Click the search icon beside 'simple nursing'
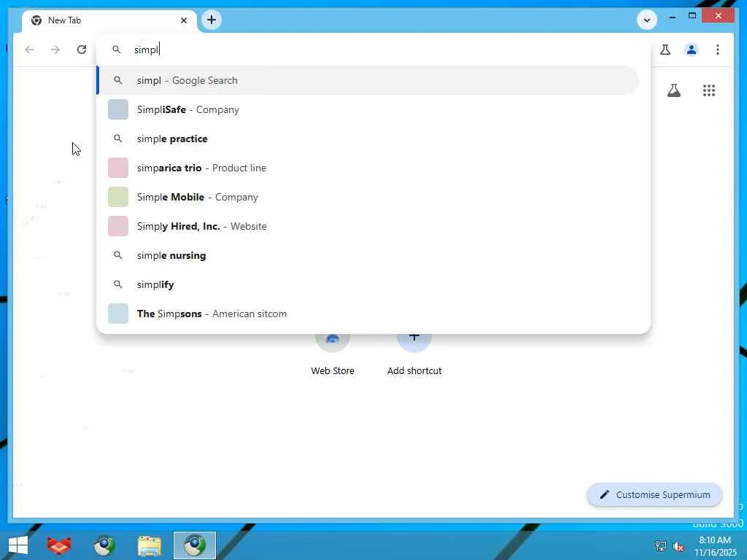 pyautogui.click(x=117, y=255)
